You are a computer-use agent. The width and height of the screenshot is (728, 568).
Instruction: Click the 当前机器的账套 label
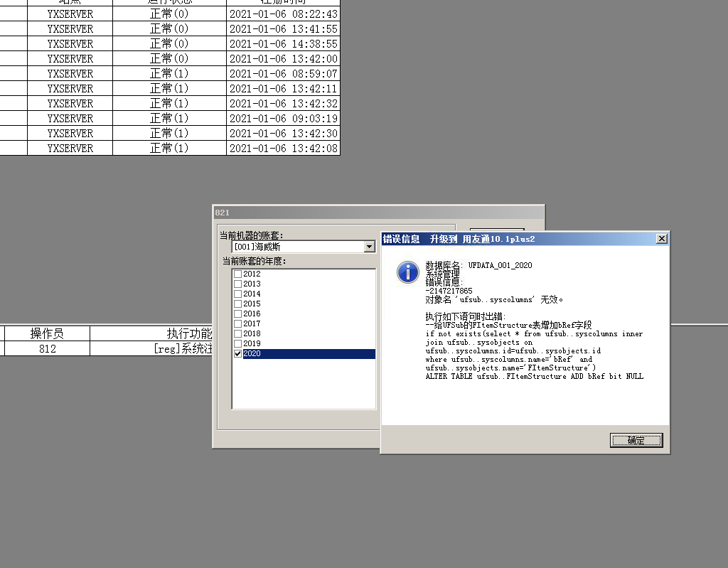coord(251,235)
